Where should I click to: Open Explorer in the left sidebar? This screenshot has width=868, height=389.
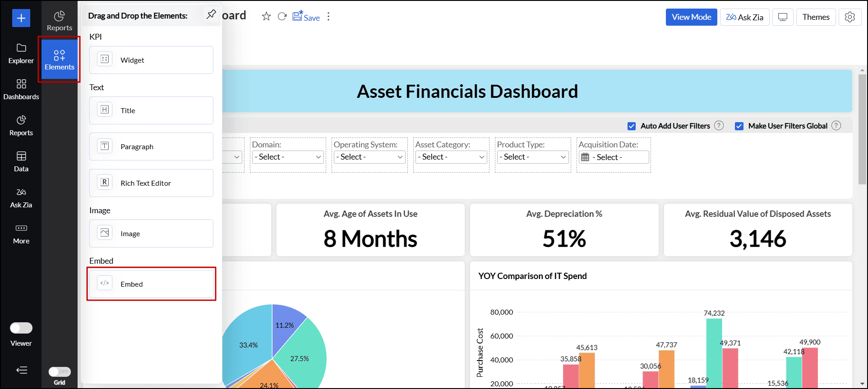coord(21,53)
